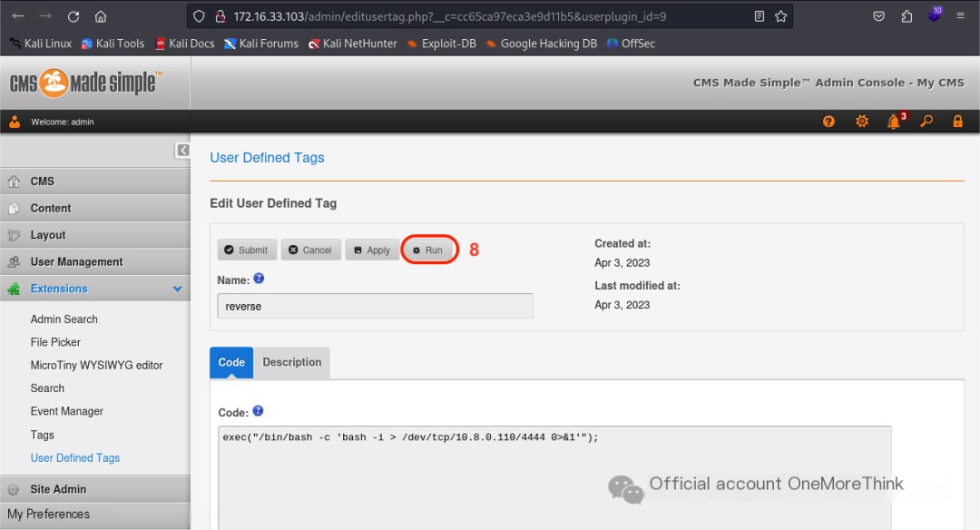Viewport: 980px width, 530px height.
Task: Open the browser extensions puzzle icon
Action: (x=906, y=16)
